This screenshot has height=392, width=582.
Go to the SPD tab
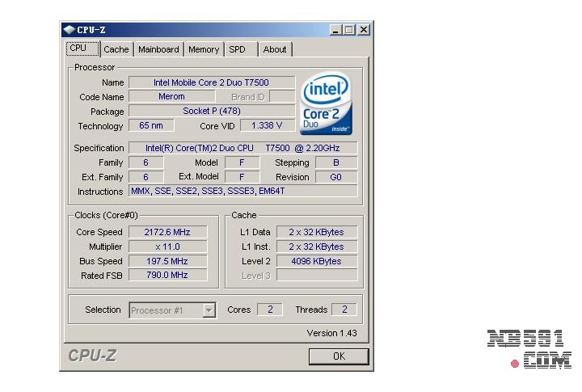237,49
